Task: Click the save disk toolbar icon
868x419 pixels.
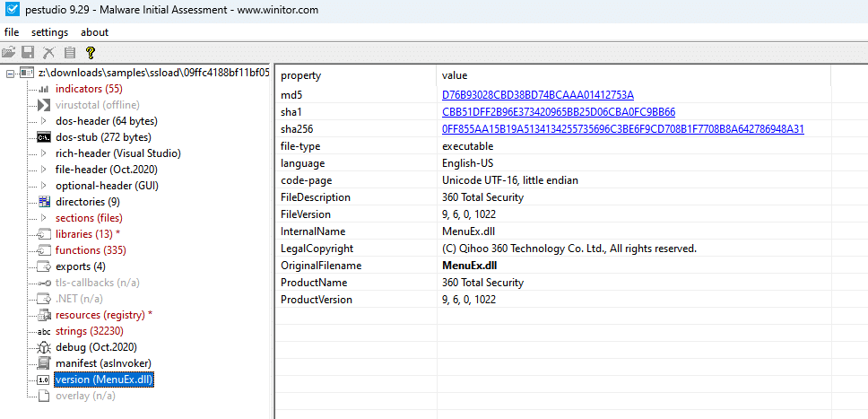Action: click(28, 53)
